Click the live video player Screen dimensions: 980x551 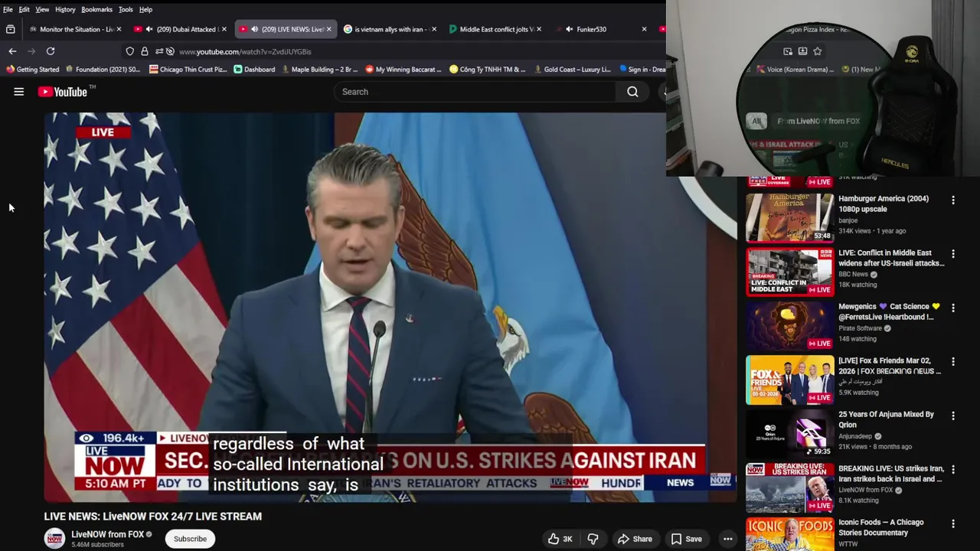point(390,307)
